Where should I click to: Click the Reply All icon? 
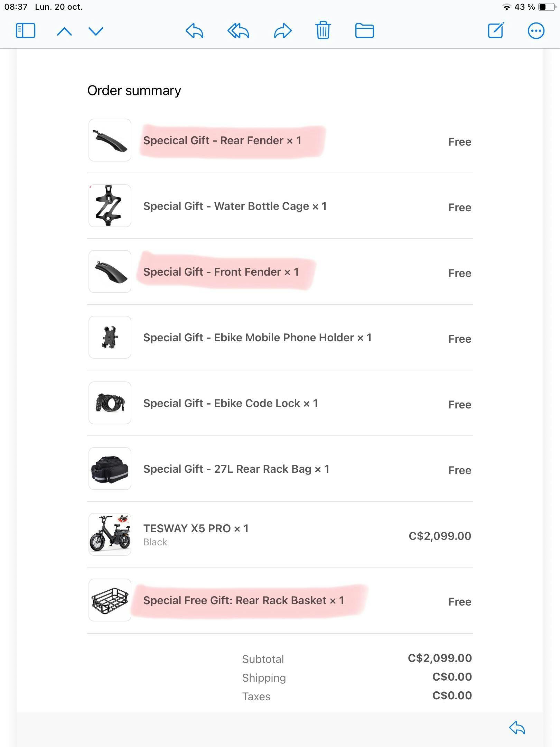[238, 31]
